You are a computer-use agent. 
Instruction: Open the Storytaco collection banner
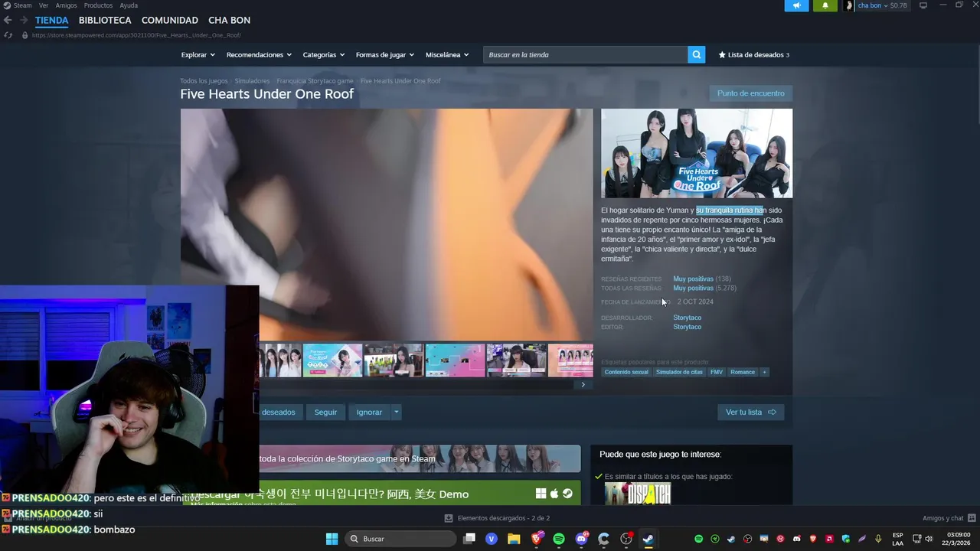pos(420,458)
